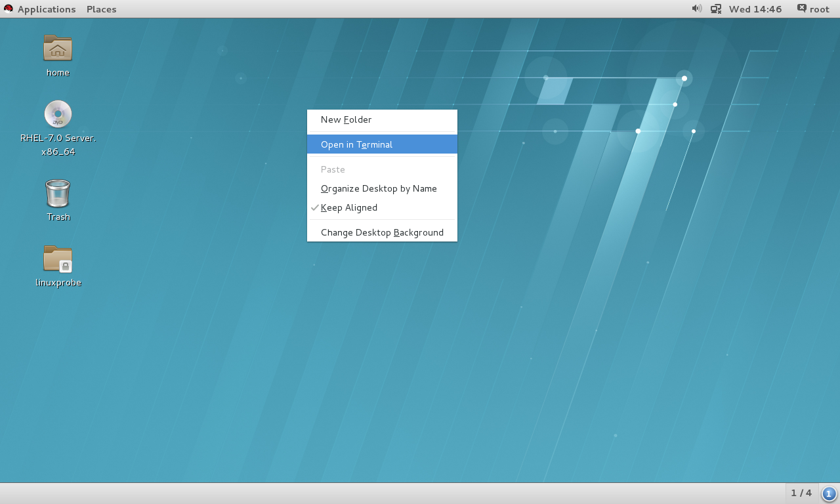Choose Change Desktop Background

[x=382, y=232]
